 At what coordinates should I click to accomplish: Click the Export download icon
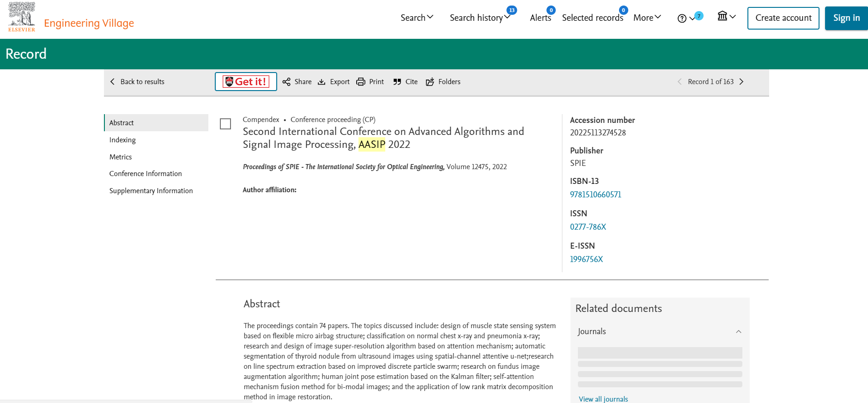point(322,82)
